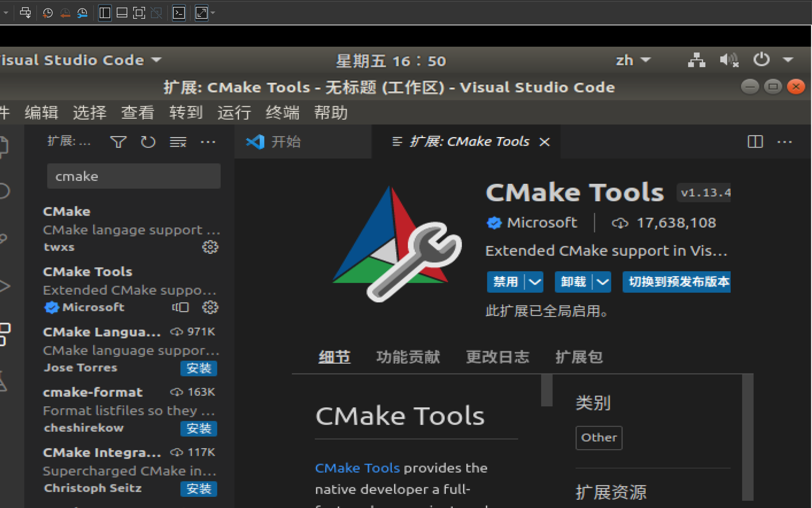Click the muted volume icon in the top bar
Screen dimensions: 812x508
click(729, 60)
